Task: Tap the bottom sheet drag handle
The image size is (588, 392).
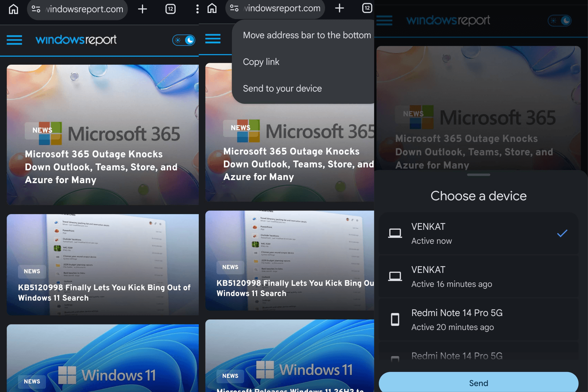Action: (479, 175)
